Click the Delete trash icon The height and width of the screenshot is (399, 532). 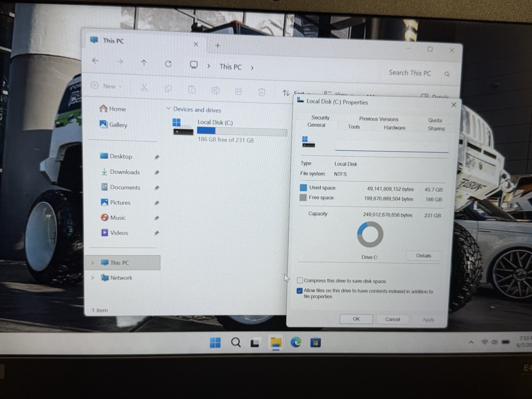coord(262,92)
